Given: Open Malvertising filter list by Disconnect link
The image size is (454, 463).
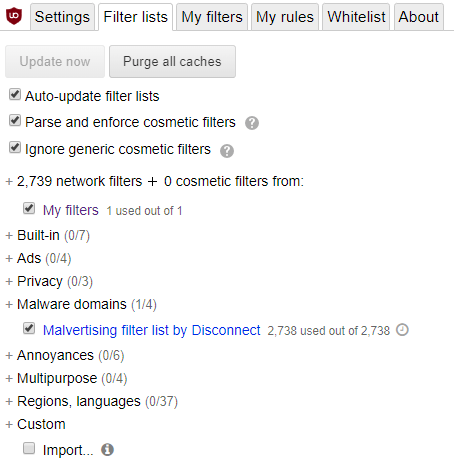Looking at the screenshot, I should pos(152,330).
